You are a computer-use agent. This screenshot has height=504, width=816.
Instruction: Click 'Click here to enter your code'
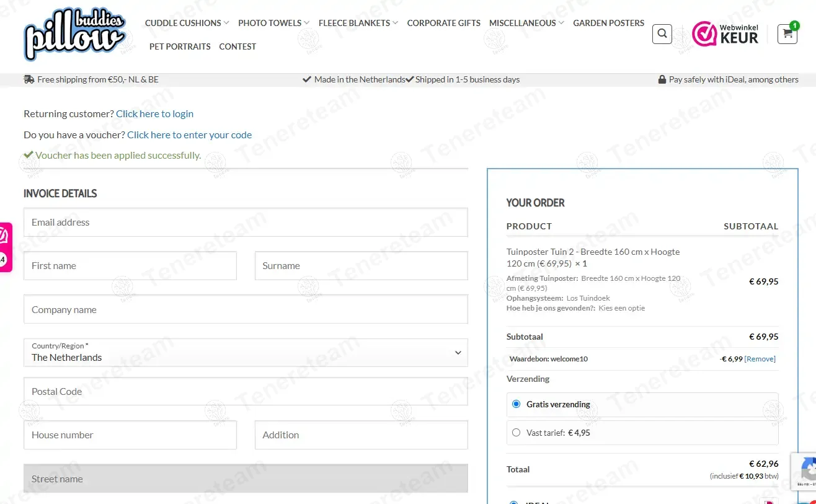(189, 135)
